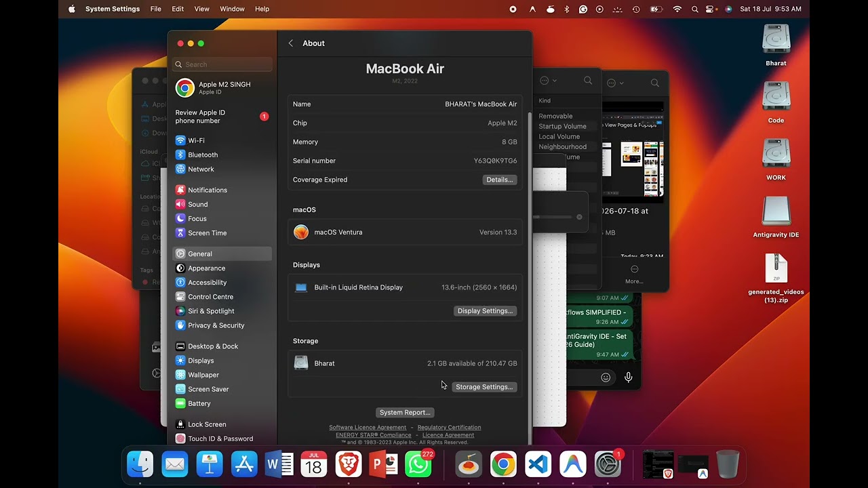Screen dimensions: 868x488
Task: Go back from the About page
Action: [291, 43]
